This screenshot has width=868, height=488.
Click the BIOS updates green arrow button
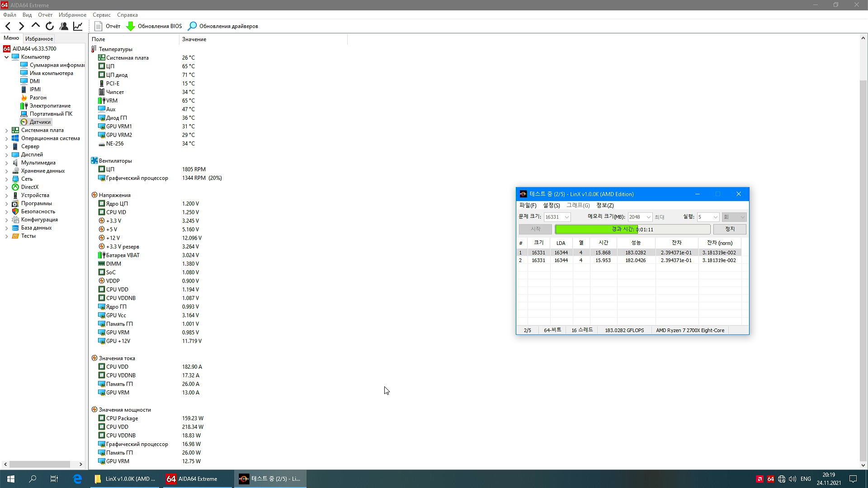(154, 26)
